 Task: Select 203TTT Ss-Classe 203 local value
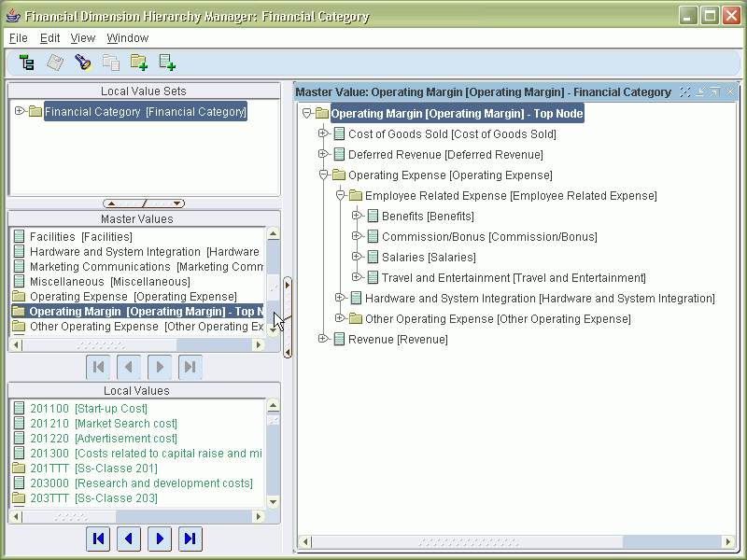point(93,497)
